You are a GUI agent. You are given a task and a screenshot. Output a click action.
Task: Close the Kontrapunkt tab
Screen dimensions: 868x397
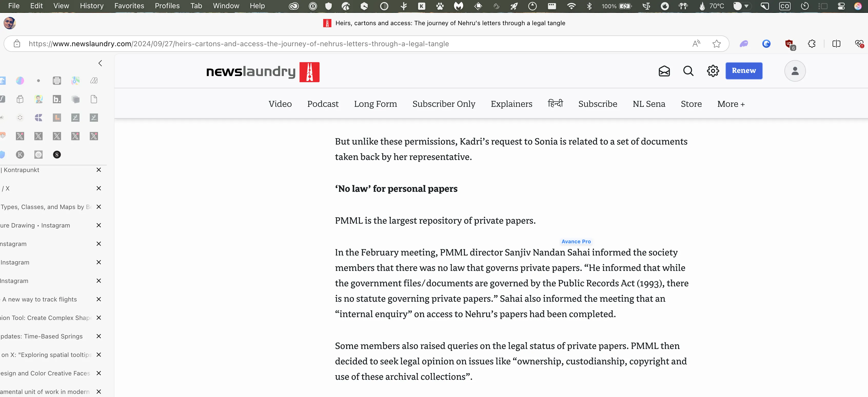tap(99, 170)
